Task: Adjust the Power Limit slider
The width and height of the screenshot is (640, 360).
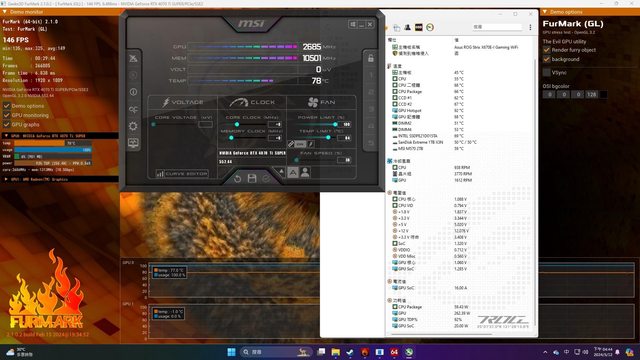Action: pyautogui.click(x=335, y=124)
